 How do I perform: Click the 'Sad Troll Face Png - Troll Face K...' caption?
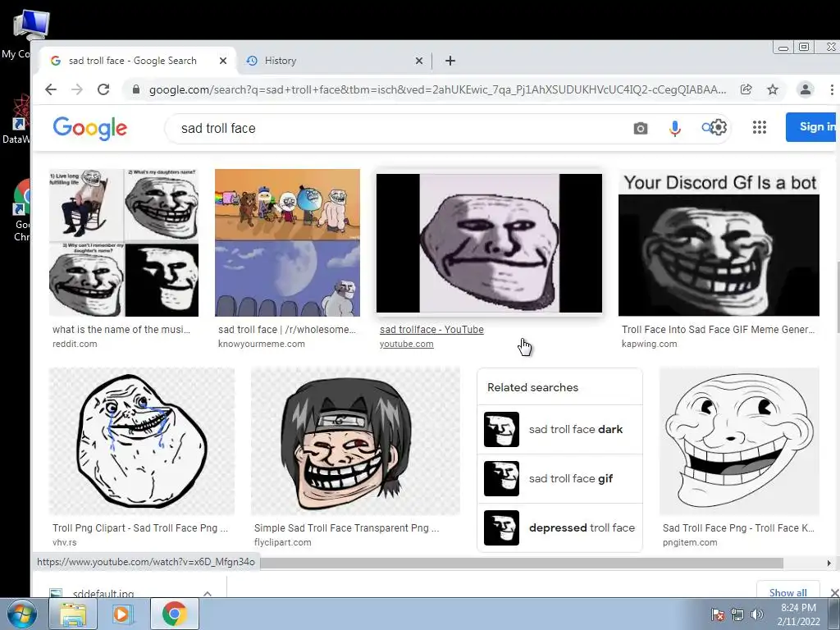(738, 527)
